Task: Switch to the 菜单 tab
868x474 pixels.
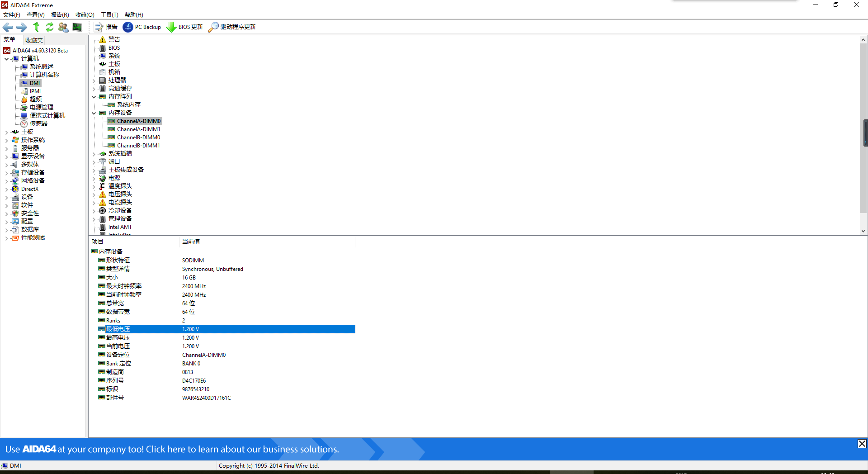Action: pos(9,40)
